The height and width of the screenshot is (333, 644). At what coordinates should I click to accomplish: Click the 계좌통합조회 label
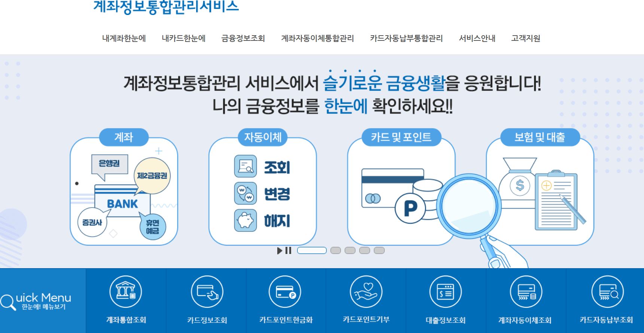(x=126, y=320)
